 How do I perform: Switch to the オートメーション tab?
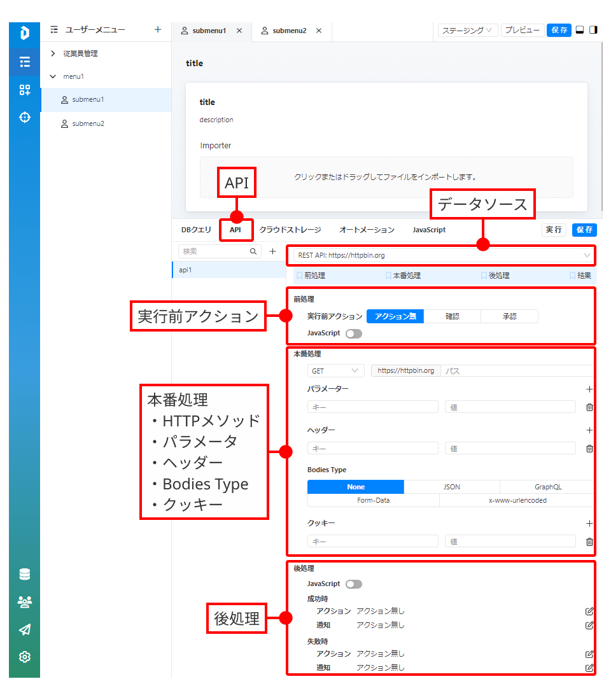click(367, 230)
